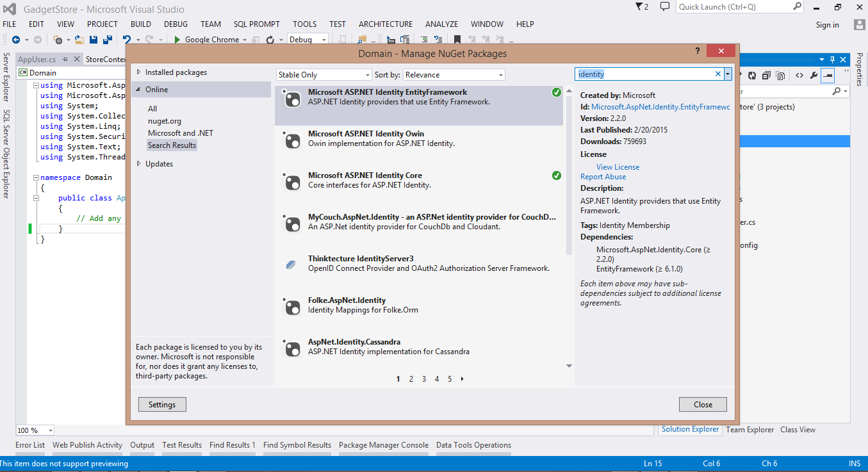Clear the identity search with the X icon

[x=718, y=74]
